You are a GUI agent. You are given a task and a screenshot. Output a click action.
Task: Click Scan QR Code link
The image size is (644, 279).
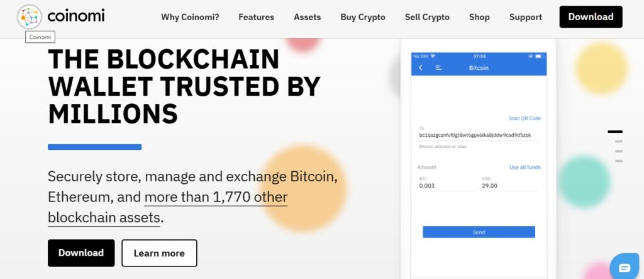(525, 118)
